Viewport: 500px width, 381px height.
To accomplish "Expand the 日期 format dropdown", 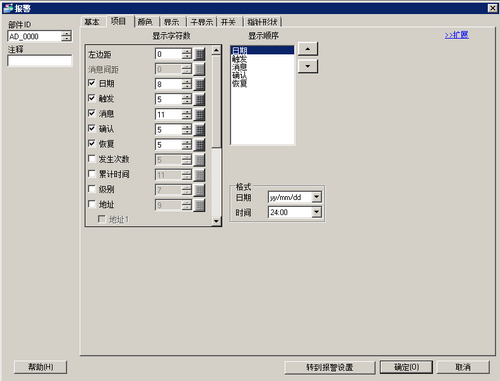I will click(x=316, y=197).
